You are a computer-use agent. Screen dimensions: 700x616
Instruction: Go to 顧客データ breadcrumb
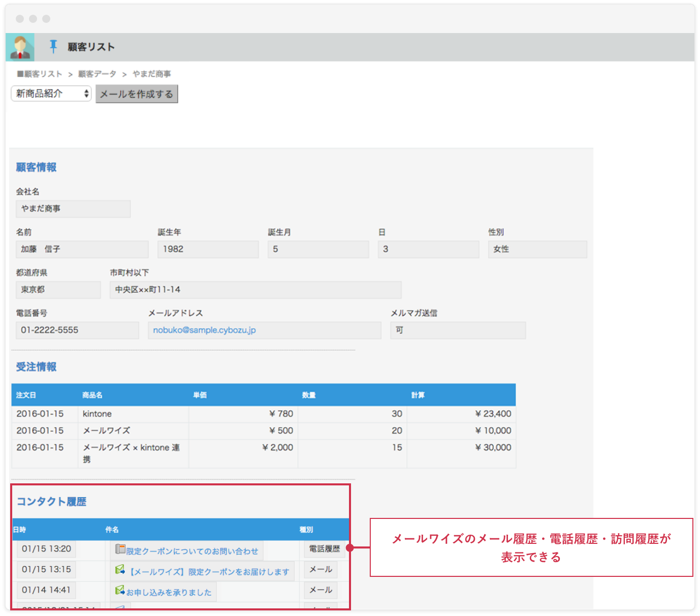pyautogui.click(x=97, y=74)
